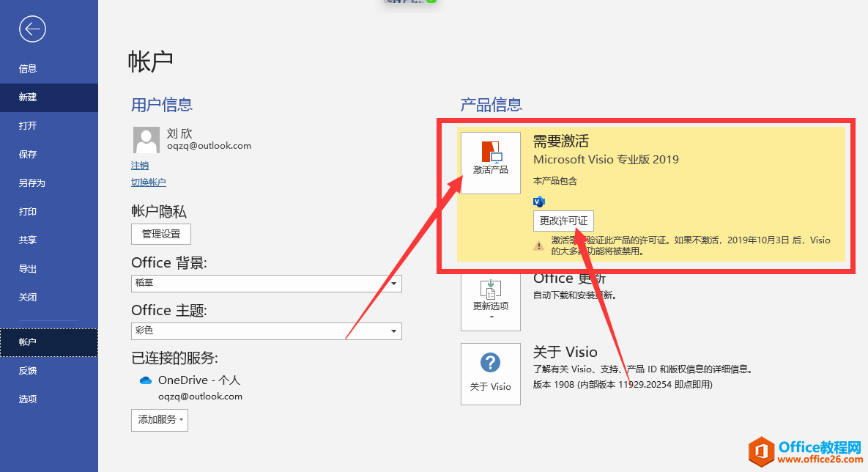Click the oqzq@outlook.com text under 刘欣
868x472 pixels.
[209, 146]
